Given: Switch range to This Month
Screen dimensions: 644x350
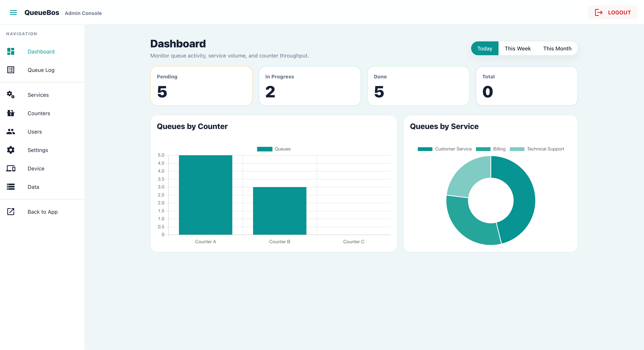Looking at the screenshot, I should pos(557,48).
